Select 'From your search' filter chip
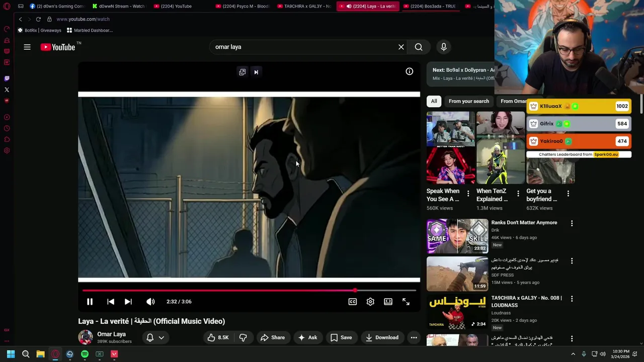Screen dimensions: 644x362 pos(469,101)
